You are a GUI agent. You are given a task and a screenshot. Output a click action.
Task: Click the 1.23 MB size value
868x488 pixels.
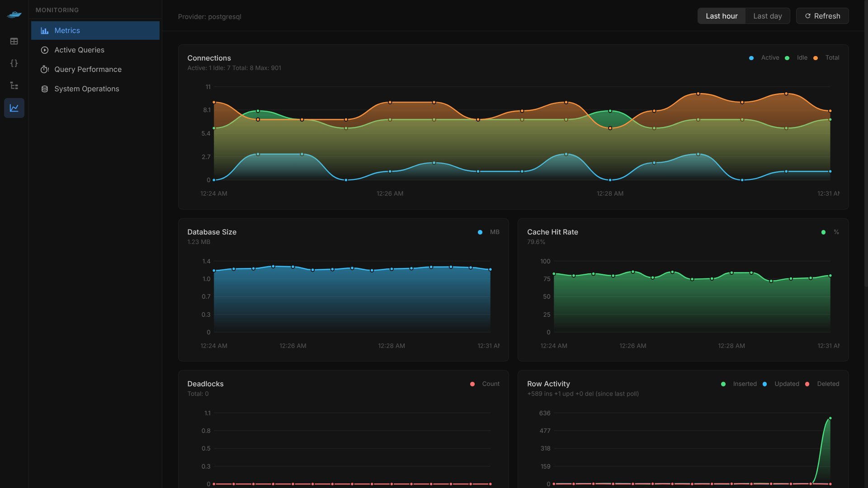[x=198, y=242]
